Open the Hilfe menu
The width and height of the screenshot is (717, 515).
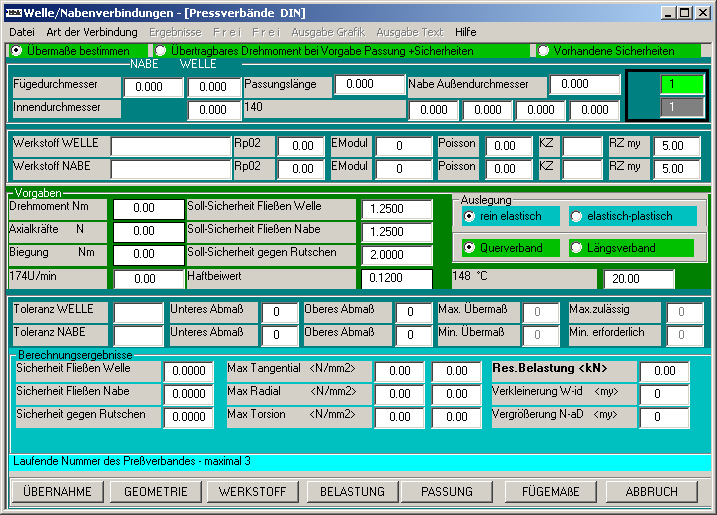pos(465,32)
